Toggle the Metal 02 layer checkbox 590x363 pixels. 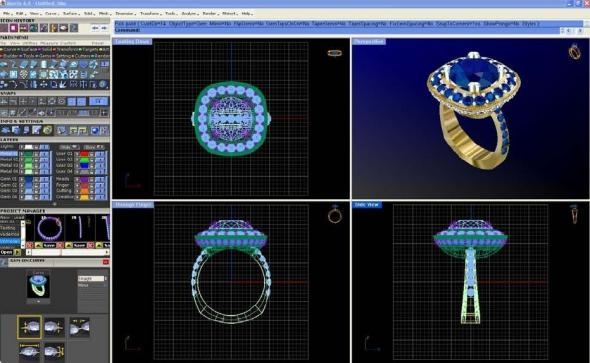coord(21,160)
